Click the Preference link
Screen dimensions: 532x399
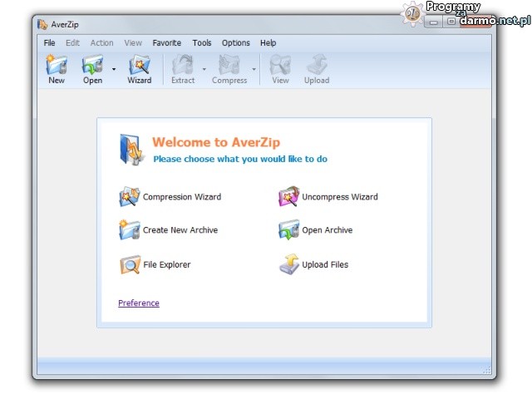pos(139,303)
